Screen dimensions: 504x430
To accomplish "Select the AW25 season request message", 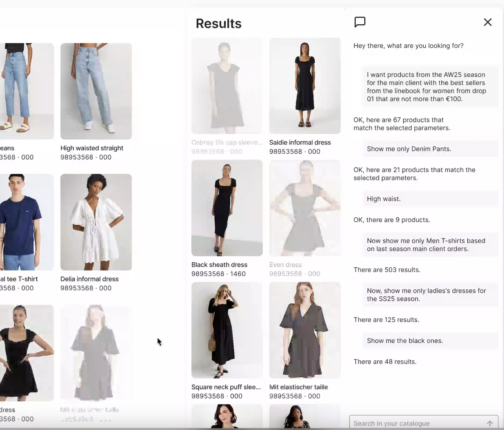I will tap(430, 87).
